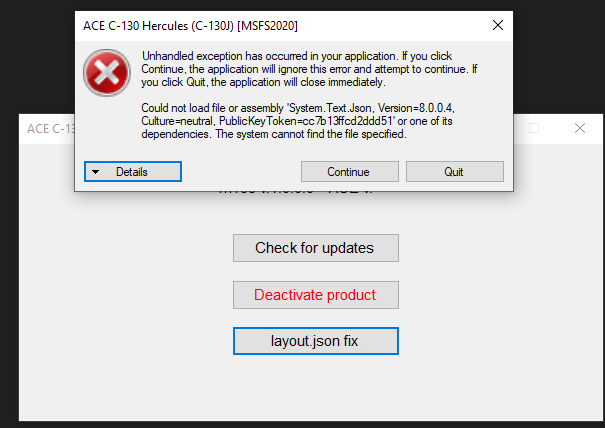Click empty area below layout.json fix

click(316, 388)
